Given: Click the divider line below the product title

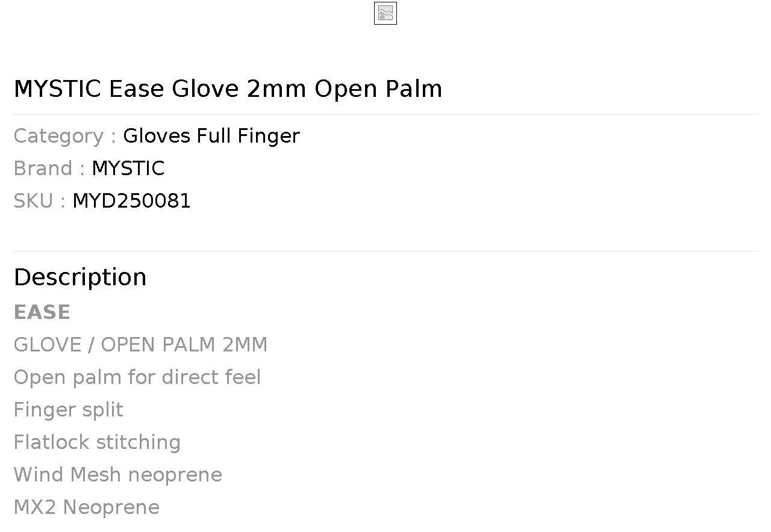Looking at the screenshot, I should 385,114.
